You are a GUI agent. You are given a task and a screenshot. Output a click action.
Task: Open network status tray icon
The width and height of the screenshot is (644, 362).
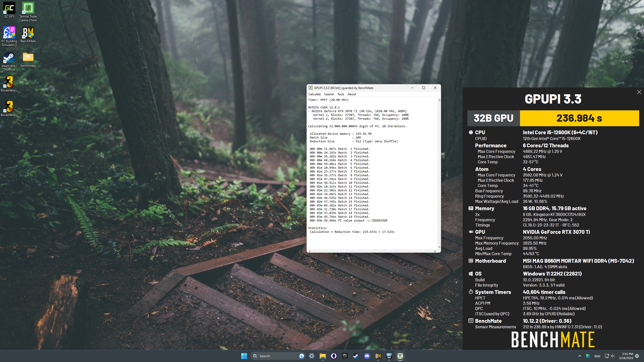pos(607,356)
